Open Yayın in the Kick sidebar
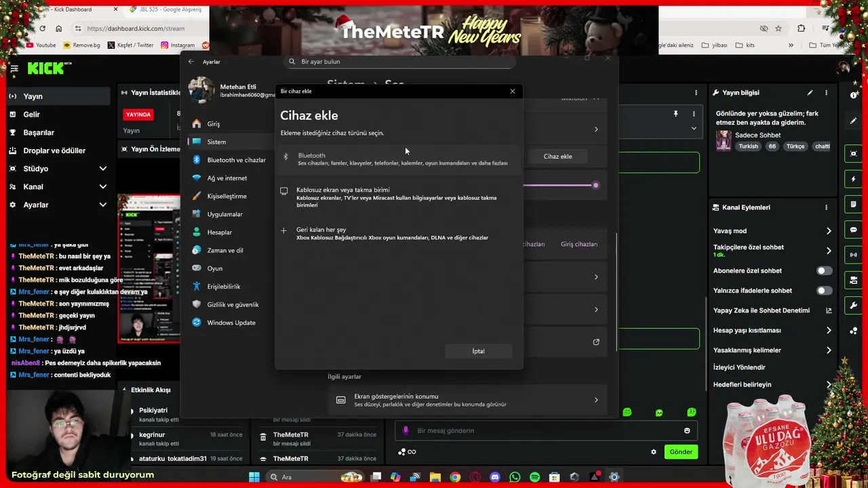The height and width of the screenshot is (488, 868). pos(58,96)
